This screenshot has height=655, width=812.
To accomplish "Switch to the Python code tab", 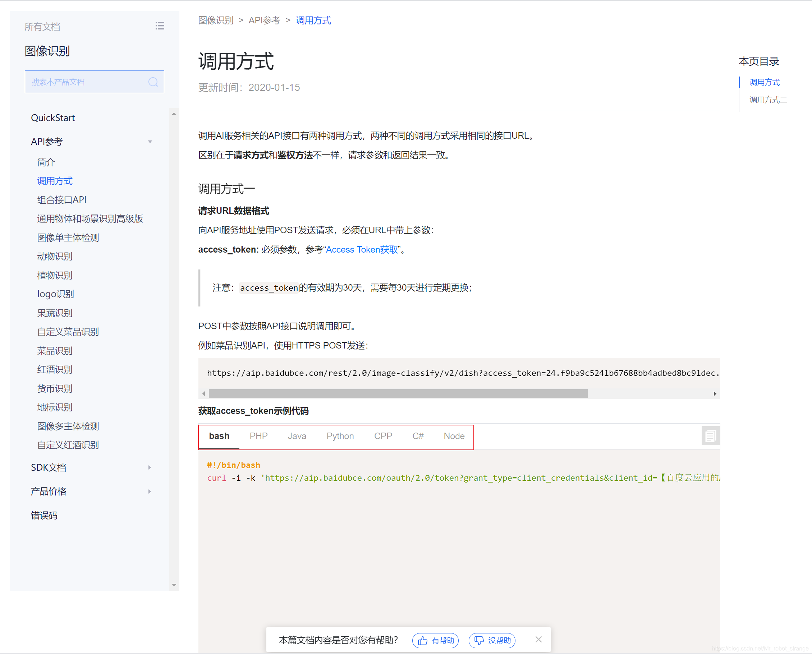I will 340,436.
